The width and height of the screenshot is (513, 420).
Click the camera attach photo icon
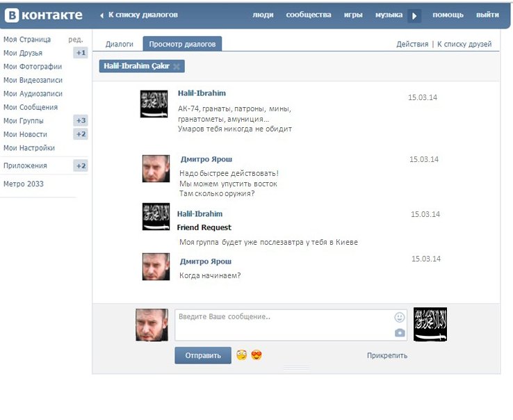(400, 333)
